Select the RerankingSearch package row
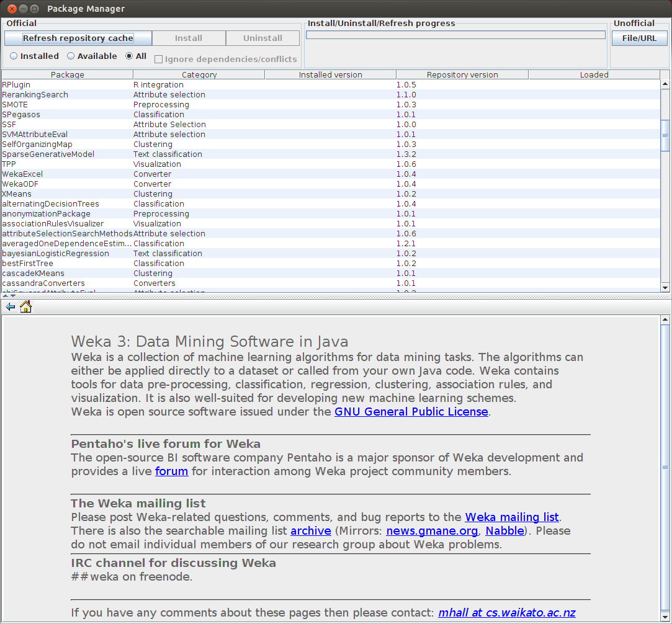 pos(331,95)
